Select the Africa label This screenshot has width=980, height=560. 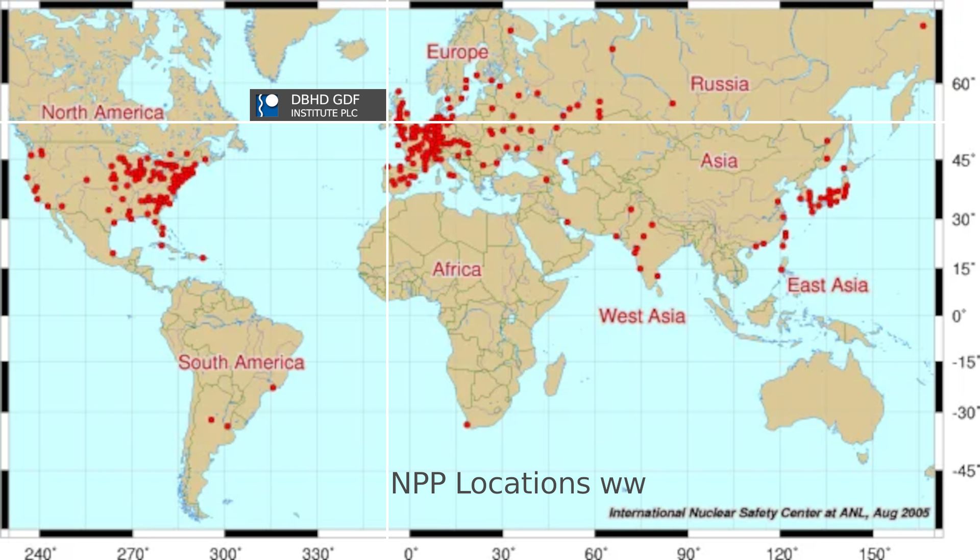point(457,270)
